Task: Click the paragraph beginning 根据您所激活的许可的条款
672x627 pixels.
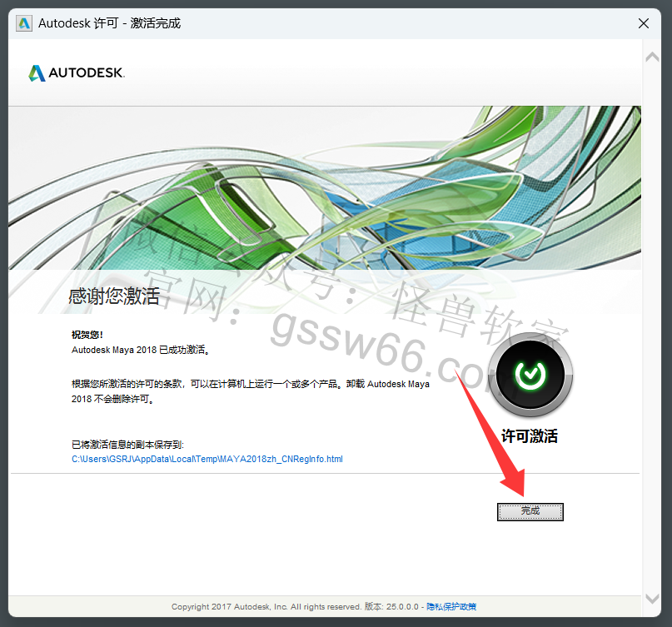Action: (x=251, y=391)
